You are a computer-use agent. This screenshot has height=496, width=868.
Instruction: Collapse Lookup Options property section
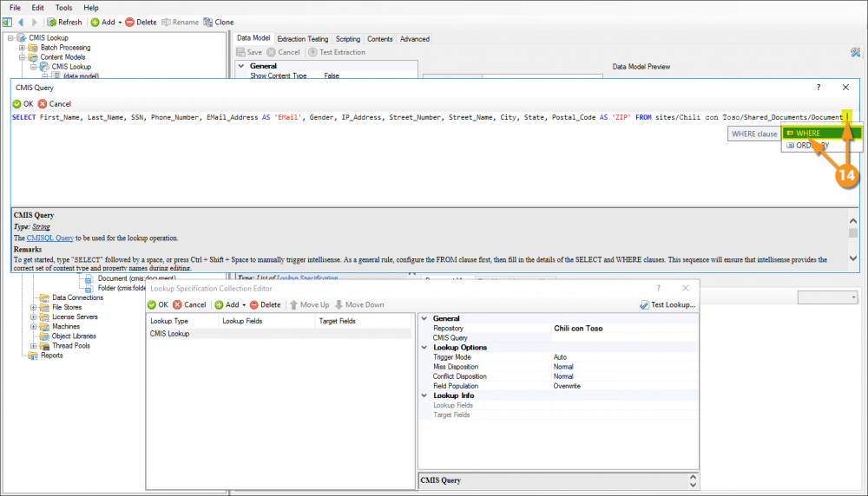(x=424, y=347)
